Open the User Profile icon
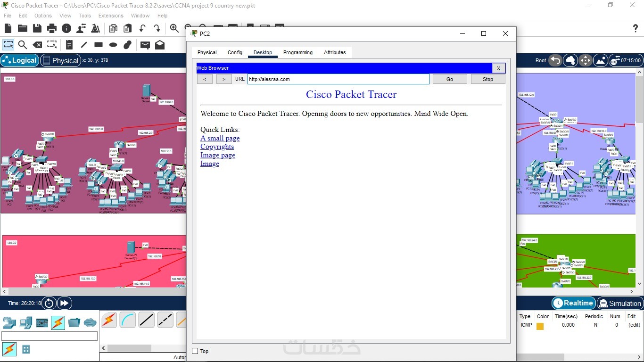Viewport: 644px width, 362px height. pos(81,28)
